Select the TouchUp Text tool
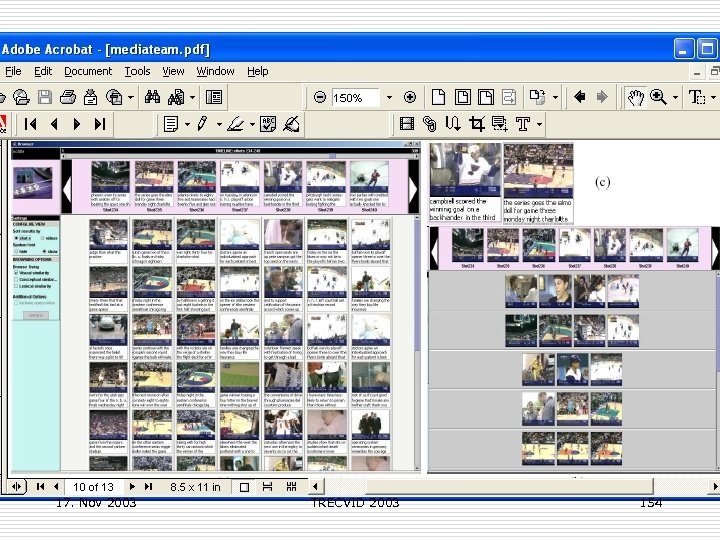Image resolution: width=720 pixels, height=540 pixels. [x=523, y=124]
